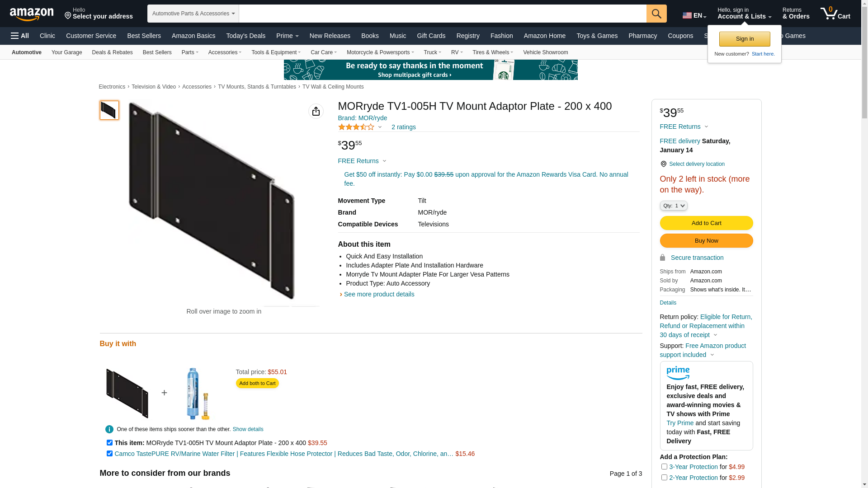Image resolution: width=868 pixels, height=488 pixels.
Task: Click the share icon on product image
Action: tap(316, 111)
